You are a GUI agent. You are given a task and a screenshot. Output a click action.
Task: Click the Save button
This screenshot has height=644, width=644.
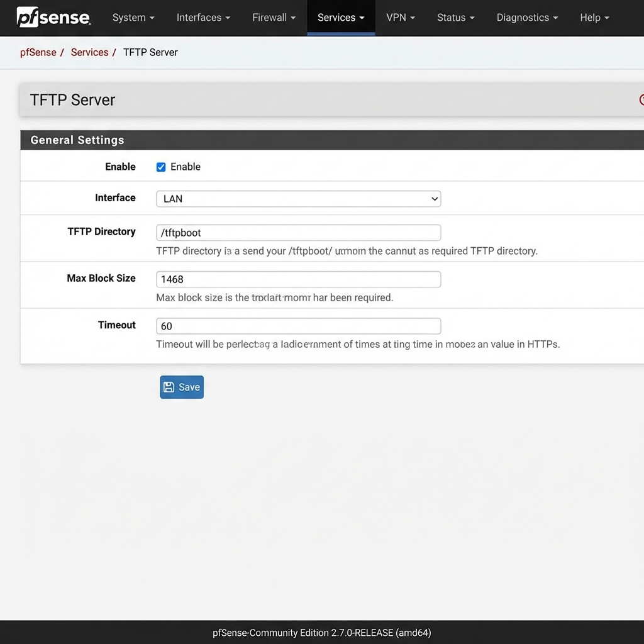click(x=182, y=387)
